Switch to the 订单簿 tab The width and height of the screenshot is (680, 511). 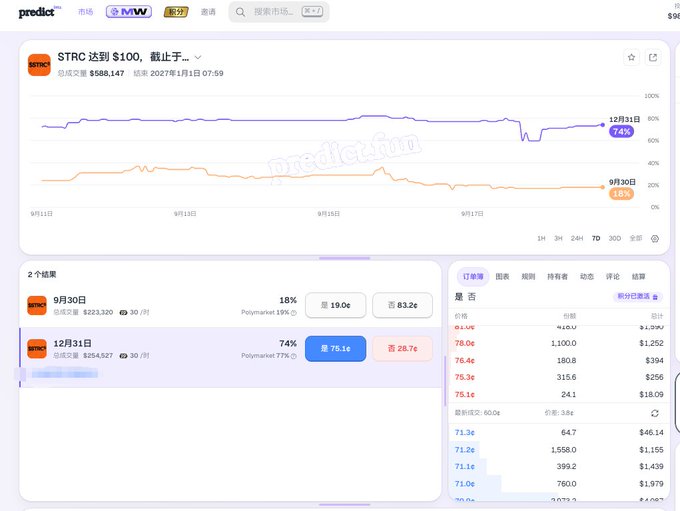pos(473,277)
